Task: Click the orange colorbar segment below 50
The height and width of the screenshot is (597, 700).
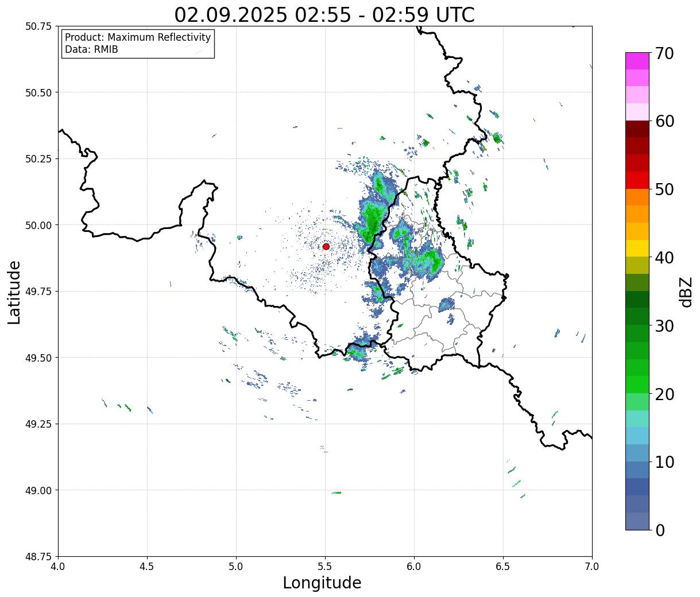Action: coord(637,197)
